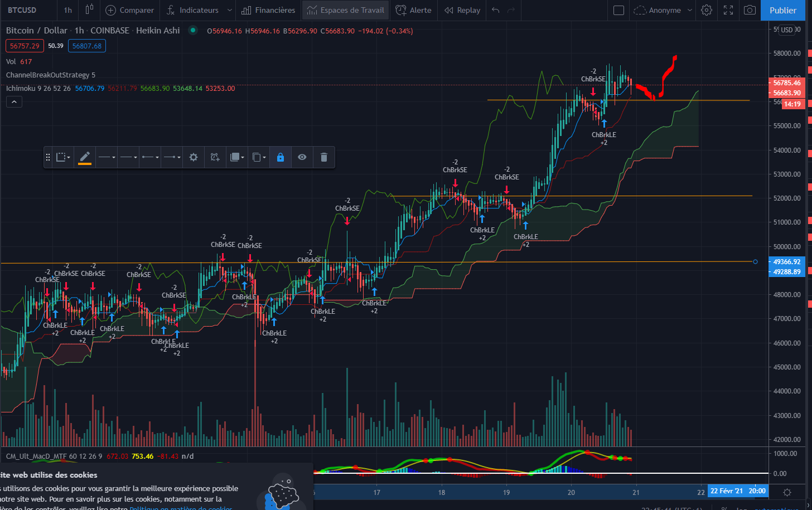This screenshot has width=812, height=510.
Task: Open the line style dropdown
Action: click(128, 157)
